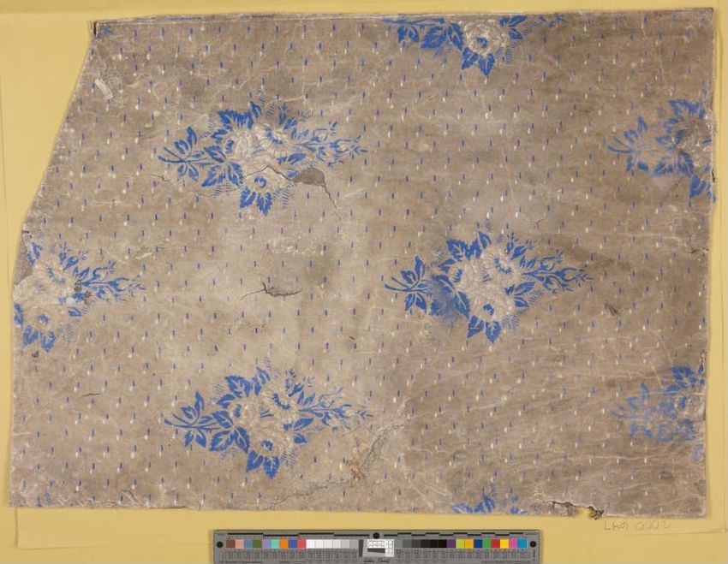
Task: Pick the brightest white patch on the scale
Action: pyautogui.click(x=310, y=543)
